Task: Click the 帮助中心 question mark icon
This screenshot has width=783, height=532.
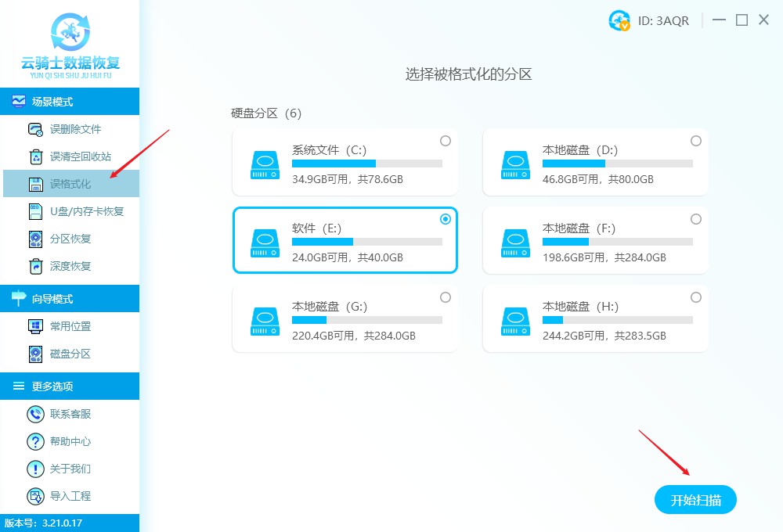Action: click(x=35, y=442)
